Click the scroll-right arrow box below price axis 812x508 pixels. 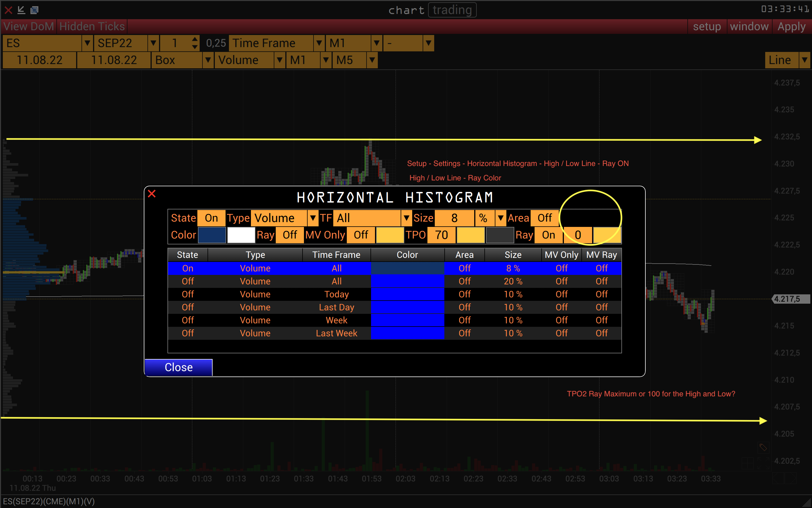tap(791, 478)
